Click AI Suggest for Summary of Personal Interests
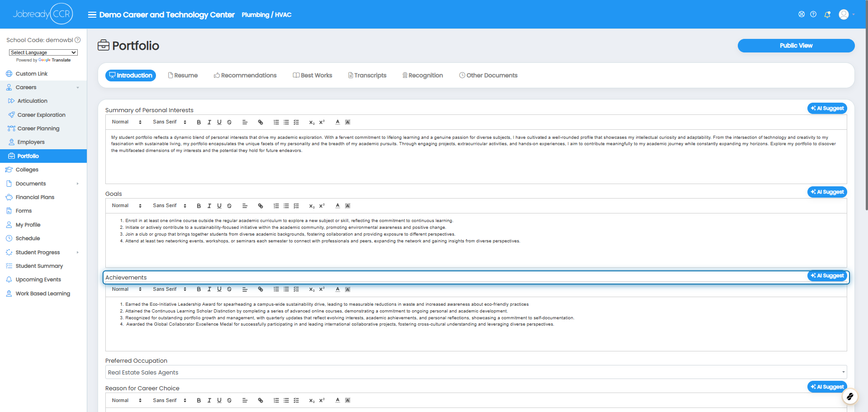 click(x=827, y=109)
